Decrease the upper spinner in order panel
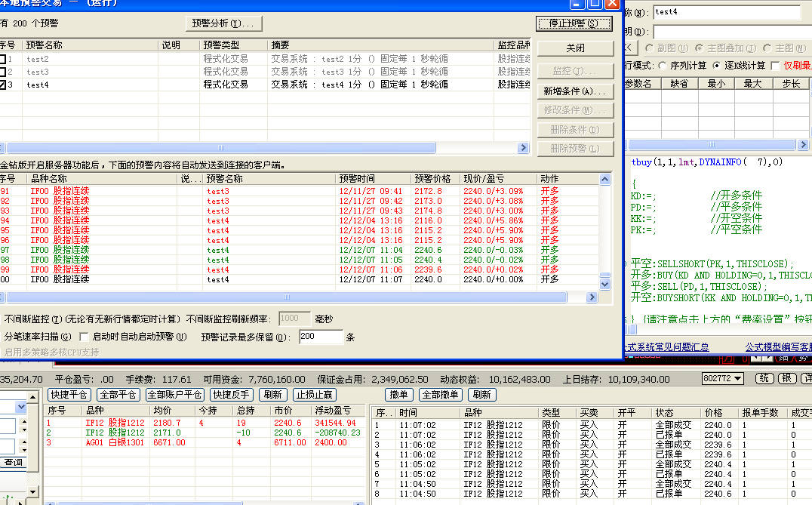The width and height of the screenshot is (812, 505). pos(23,430)
